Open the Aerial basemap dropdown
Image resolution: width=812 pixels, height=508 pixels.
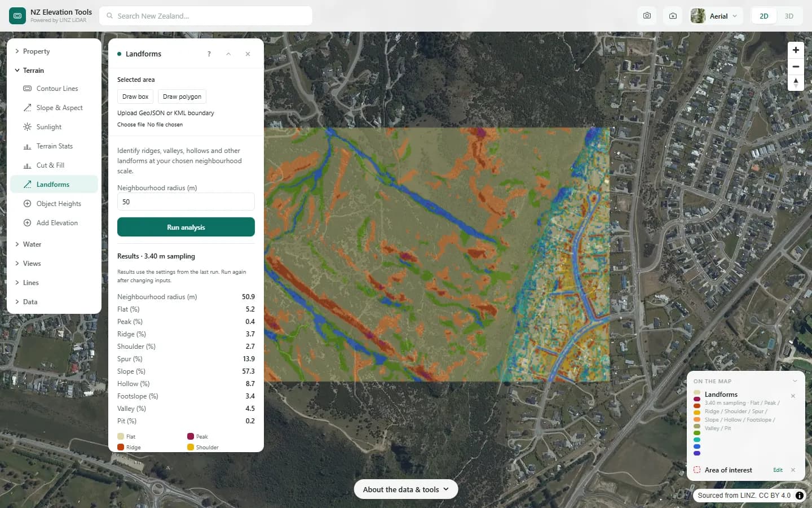tap(716, 16)
